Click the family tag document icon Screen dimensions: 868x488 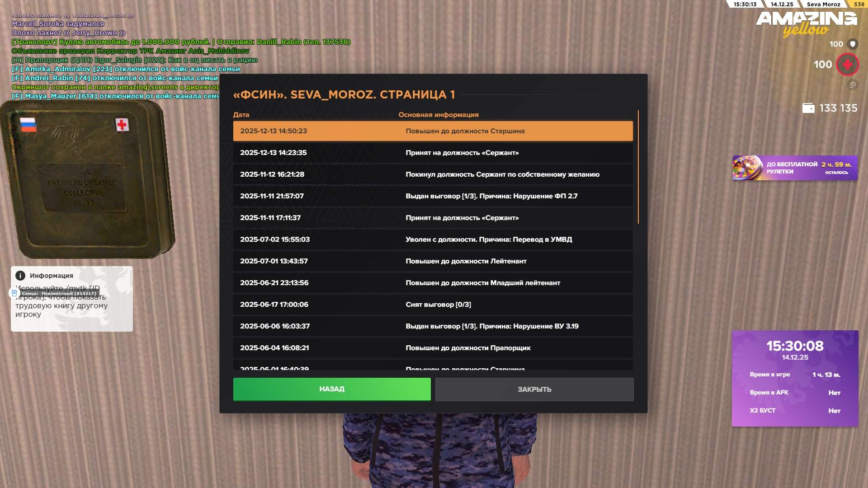tap(14, 293)
